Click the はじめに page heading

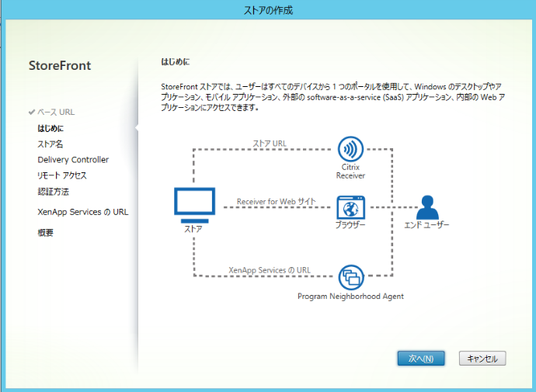(176, 62)
